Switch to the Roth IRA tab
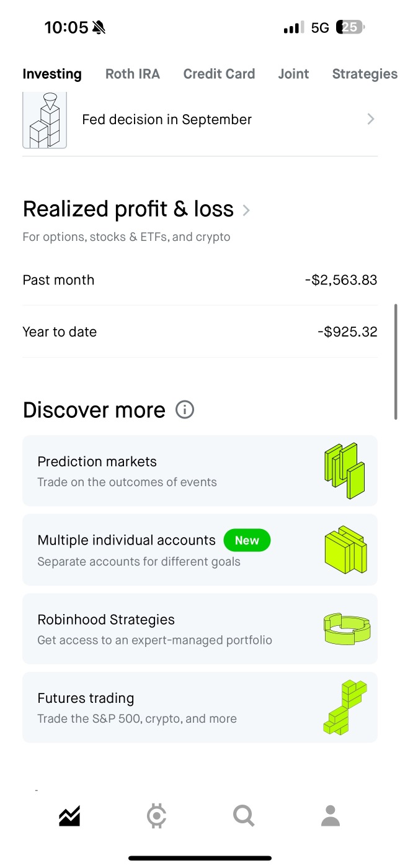Image resolution: width=400 pixels, height=868 pixels. (x=133, y=74)
